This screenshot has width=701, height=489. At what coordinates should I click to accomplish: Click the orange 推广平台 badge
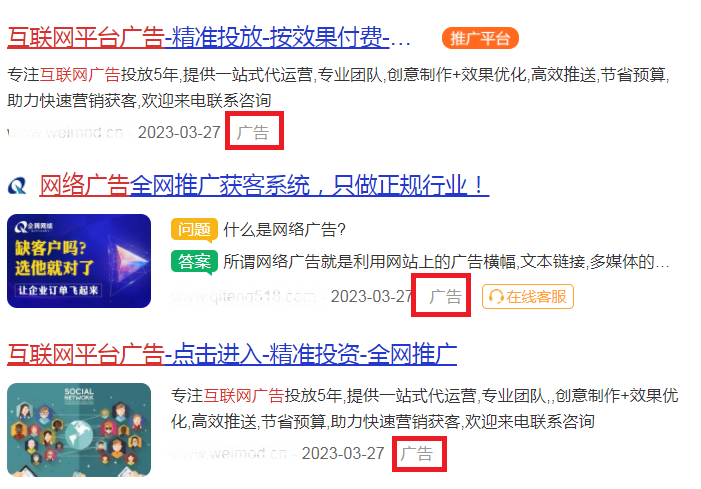point(480,38)
